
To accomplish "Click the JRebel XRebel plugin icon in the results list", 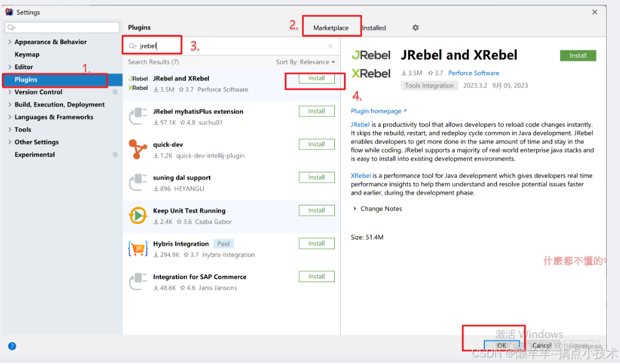I will (138, 83).
